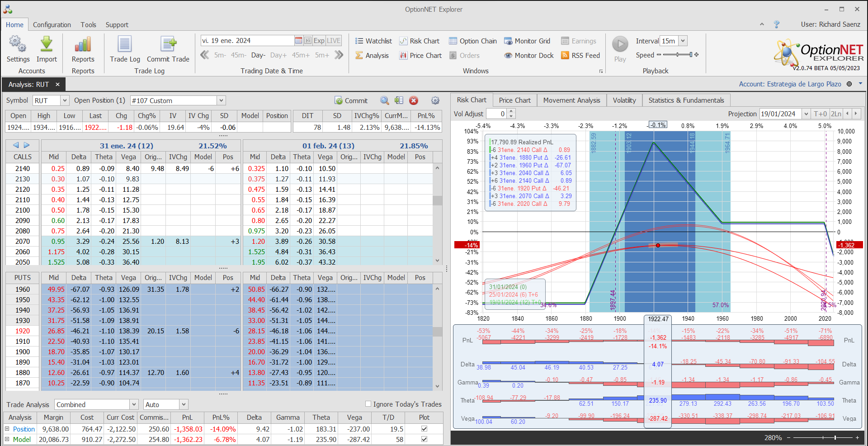Open the Option Chain window
The height and width of the screenshot is (446, 868).
tap(472, 41)
